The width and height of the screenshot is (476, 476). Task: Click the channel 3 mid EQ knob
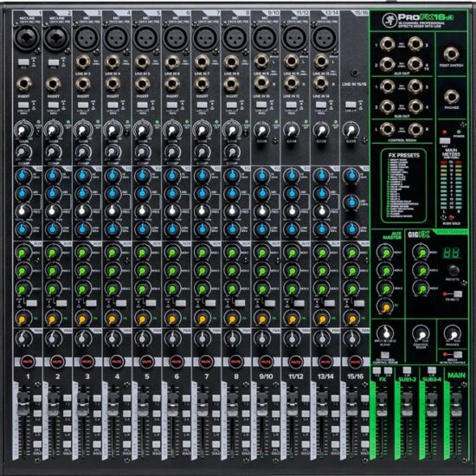pyautogui.click(x=82, y=193)
